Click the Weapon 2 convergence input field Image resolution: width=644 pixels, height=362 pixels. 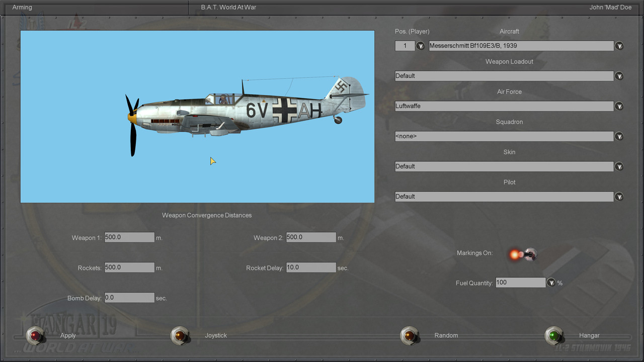tap(311, 237)
